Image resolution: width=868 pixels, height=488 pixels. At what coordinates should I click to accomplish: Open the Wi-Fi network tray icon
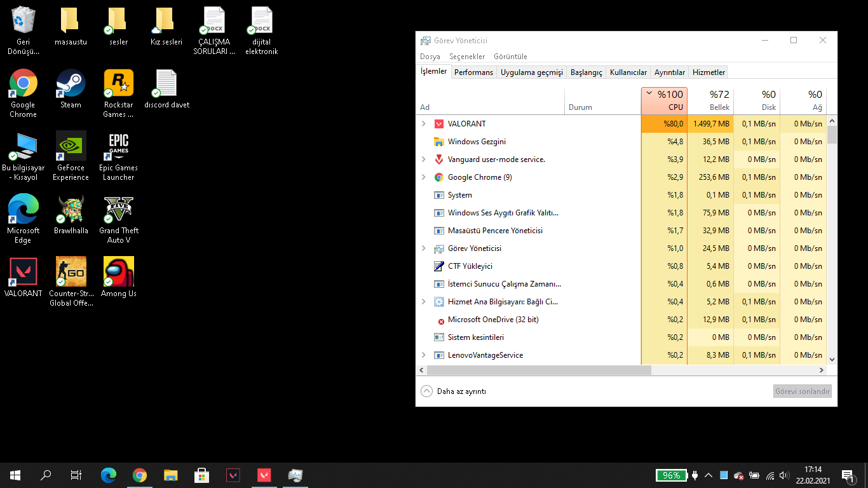pyautogui.click(x=770, y=475)
